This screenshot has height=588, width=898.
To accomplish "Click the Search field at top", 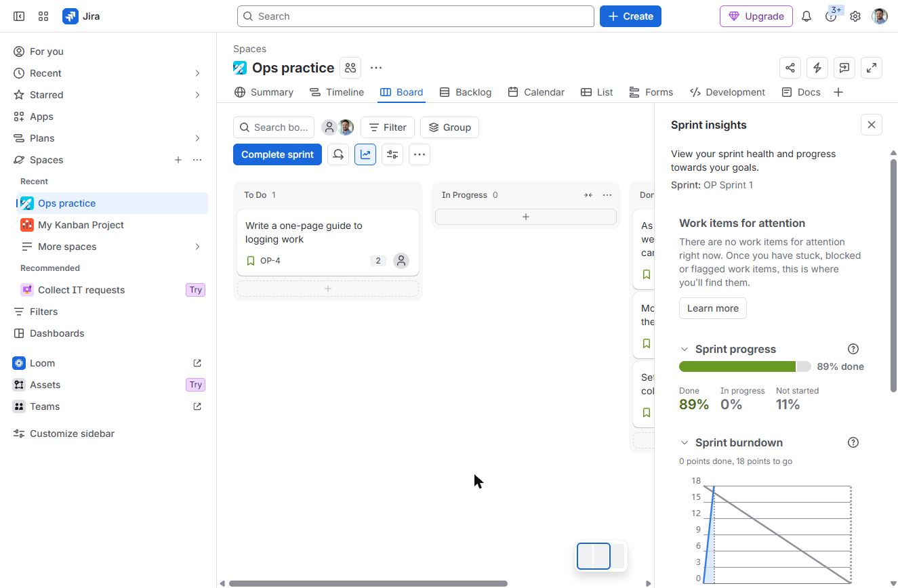I will [415, 16].
